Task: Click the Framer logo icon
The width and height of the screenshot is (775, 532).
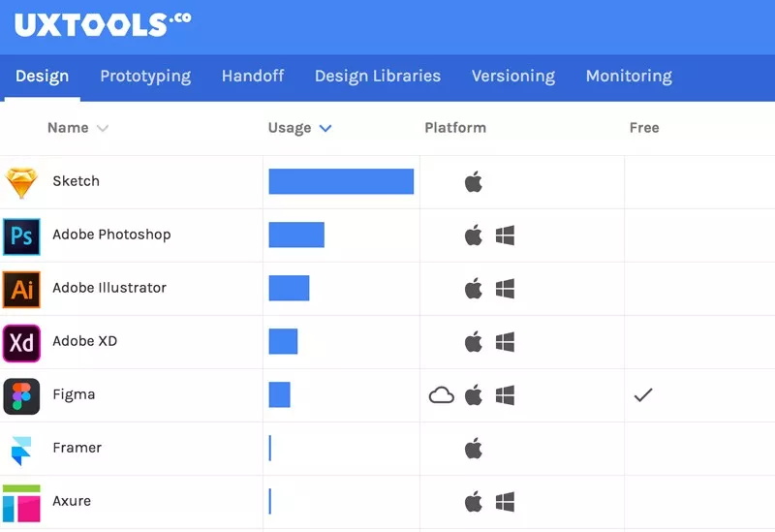Action: click(x=21, y=449)
